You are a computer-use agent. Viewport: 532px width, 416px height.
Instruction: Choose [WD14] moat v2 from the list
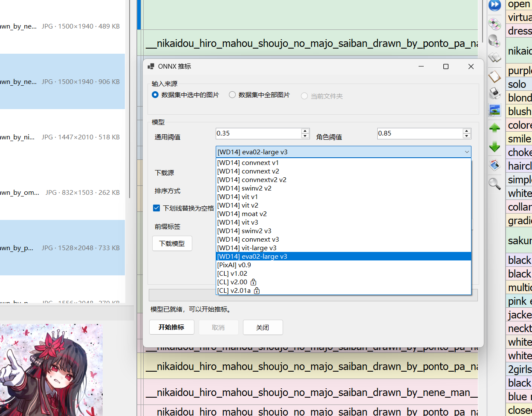pos(344,214)
